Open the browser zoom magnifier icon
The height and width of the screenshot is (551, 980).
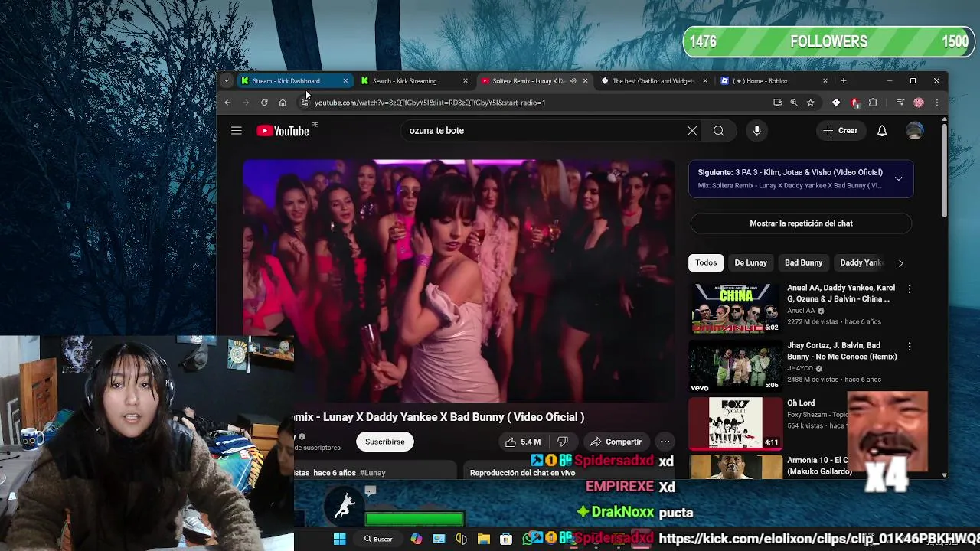click(x=794, y=103)
